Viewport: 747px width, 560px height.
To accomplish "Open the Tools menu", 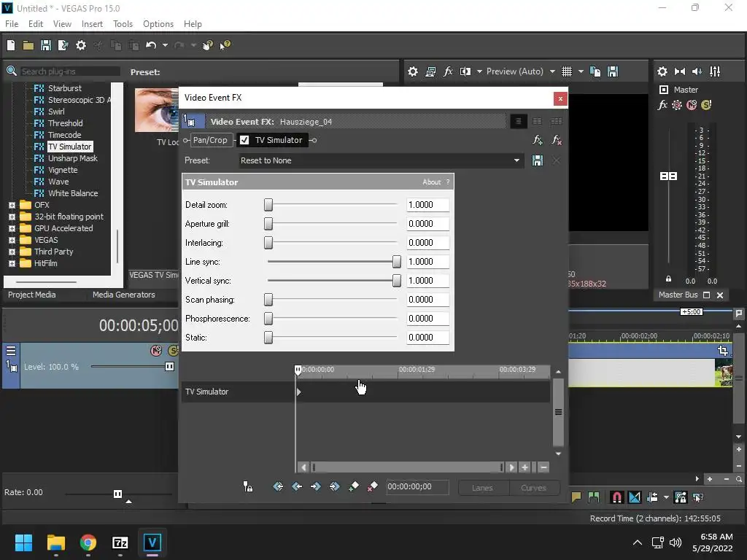I will [123, 24].
